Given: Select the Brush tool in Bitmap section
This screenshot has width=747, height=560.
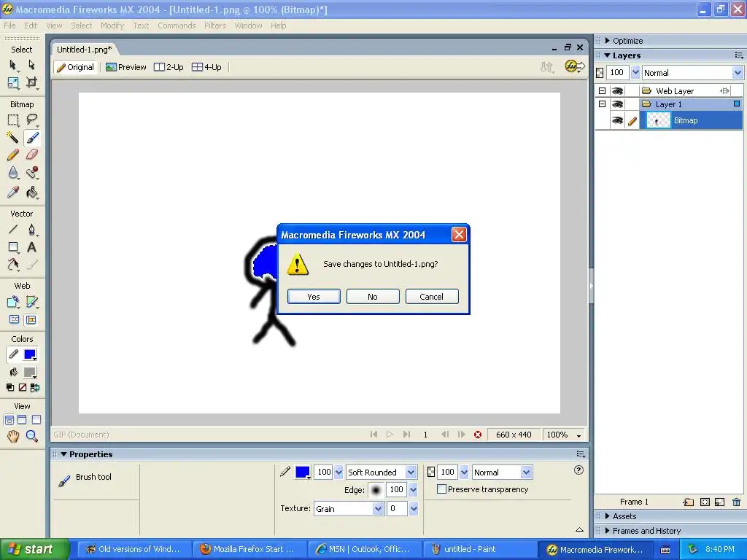Looking at the screenshot, I should [32, 138].
